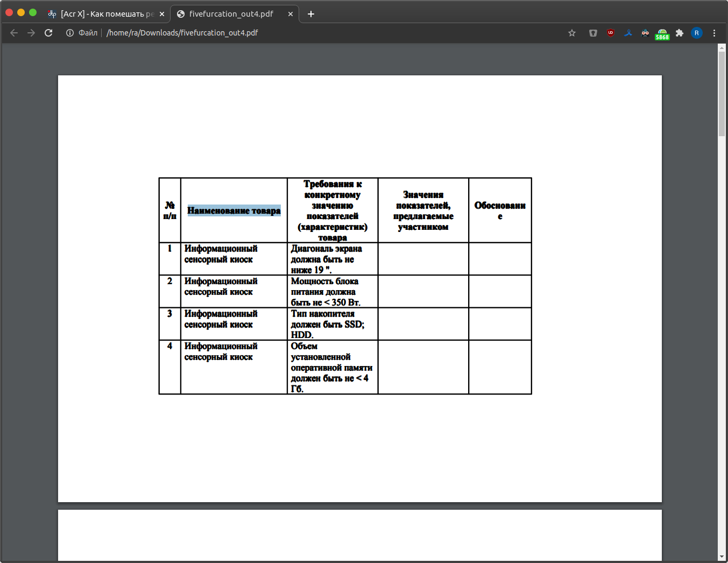Open a new browser tab

pyautogui.click(x=311, y=14)
